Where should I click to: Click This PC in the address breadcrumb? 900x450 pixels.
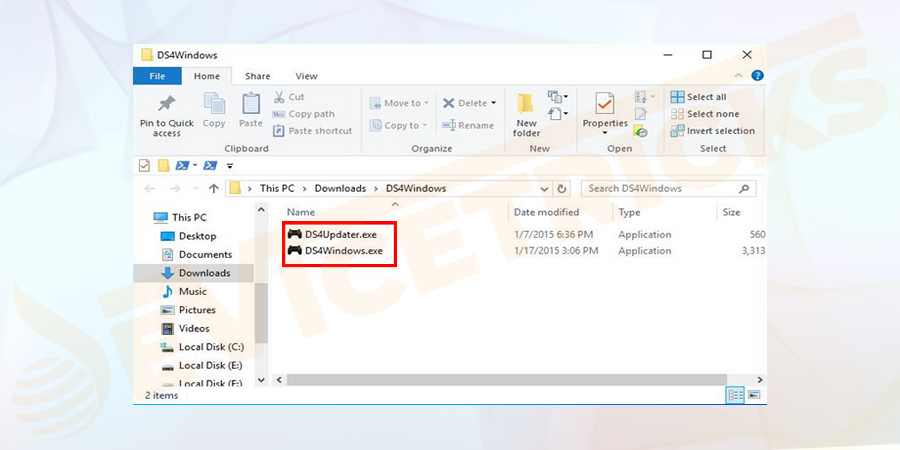point(277,188)
